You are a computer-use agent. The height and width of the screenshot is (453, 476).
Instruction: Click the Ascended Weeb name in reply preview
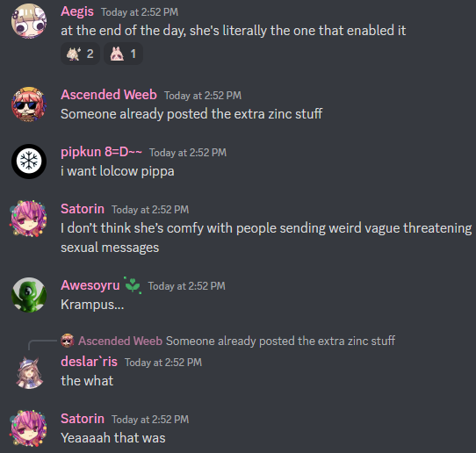pos(120,341)
